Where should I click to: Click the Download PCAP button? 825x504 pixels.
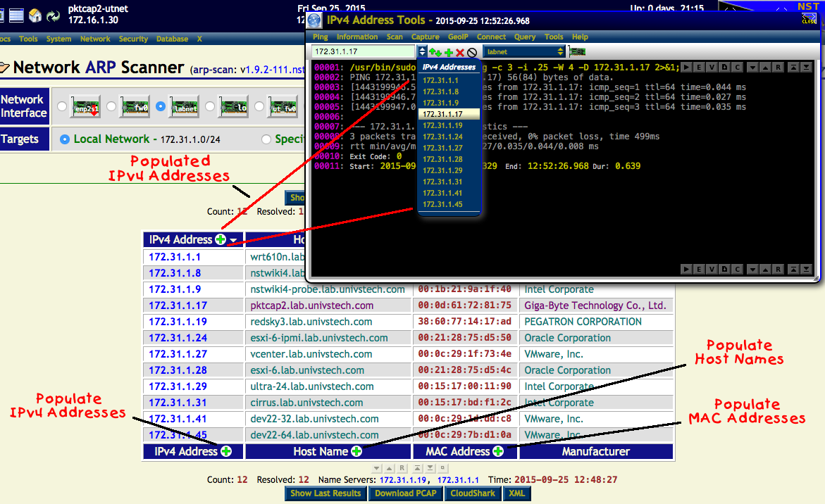coord(406,493)
